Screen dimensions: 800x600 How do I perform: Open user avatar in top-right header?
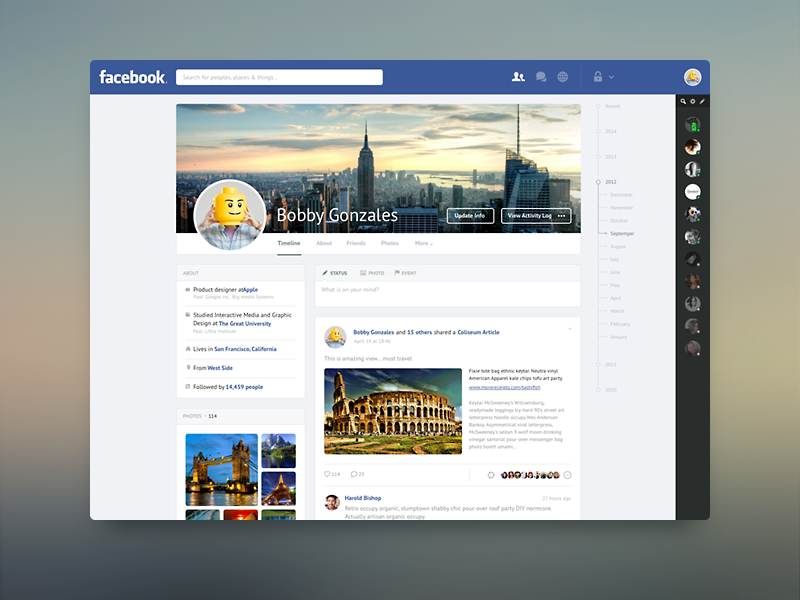click(x=692, y=77)
